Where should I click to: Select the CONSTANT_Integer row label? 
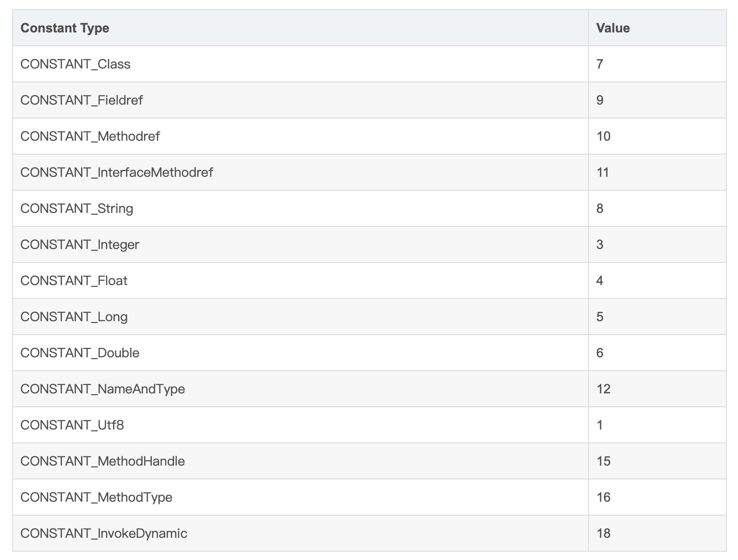tap(80, 244)
